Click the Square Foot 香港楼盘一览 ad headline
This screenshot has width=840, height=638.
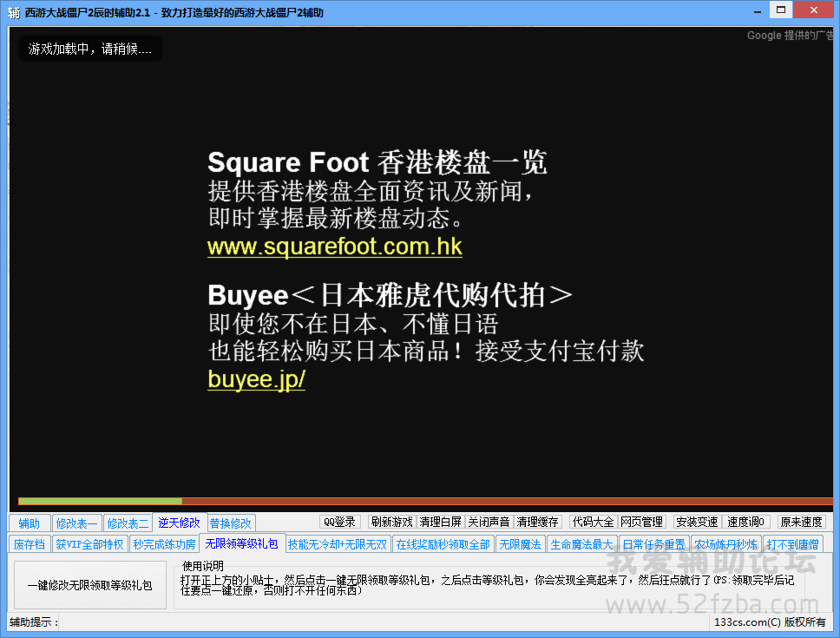tap(377, 162)
